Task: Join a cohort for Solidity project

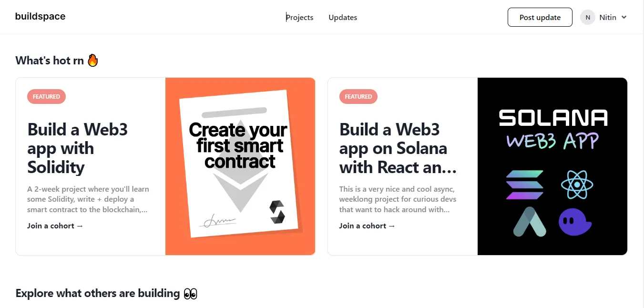Action: coord(55,226)
